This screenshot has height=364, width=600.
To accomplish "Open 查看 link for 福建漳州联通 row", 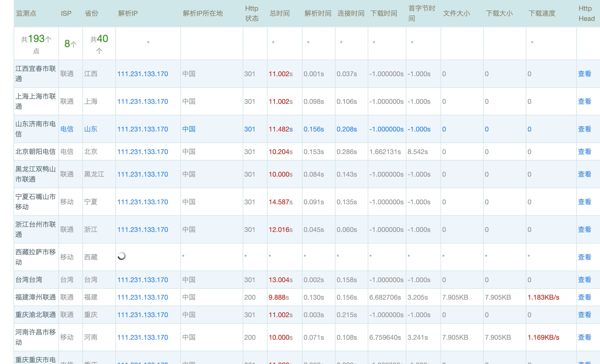I will tap(584, 297).
